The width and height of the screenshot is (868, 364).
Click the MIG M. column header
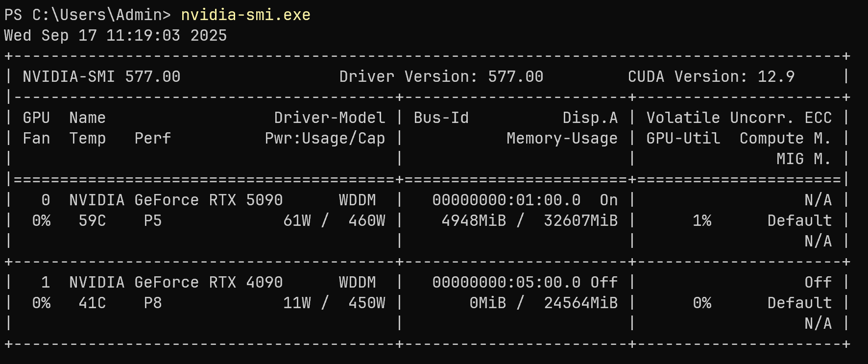click(x=804, y=159)
